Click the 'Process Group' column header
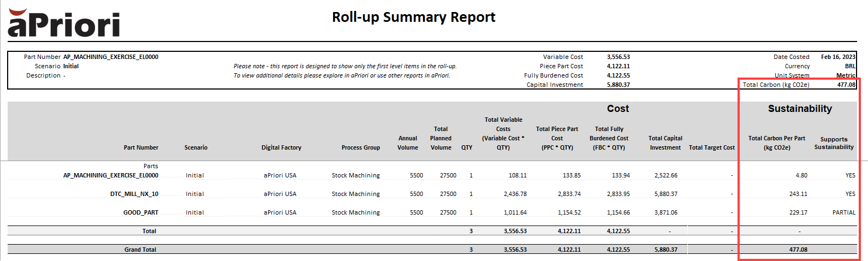This screenshot has height=261, width=868. tap(361, 147)
